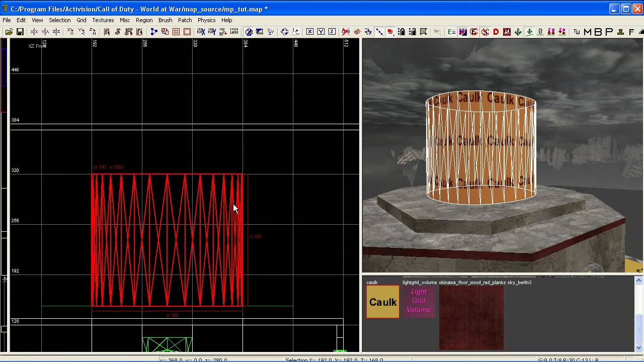Click the Cycle Layer icon
This screenshot has height=362, width=644.
click(234, 32)
